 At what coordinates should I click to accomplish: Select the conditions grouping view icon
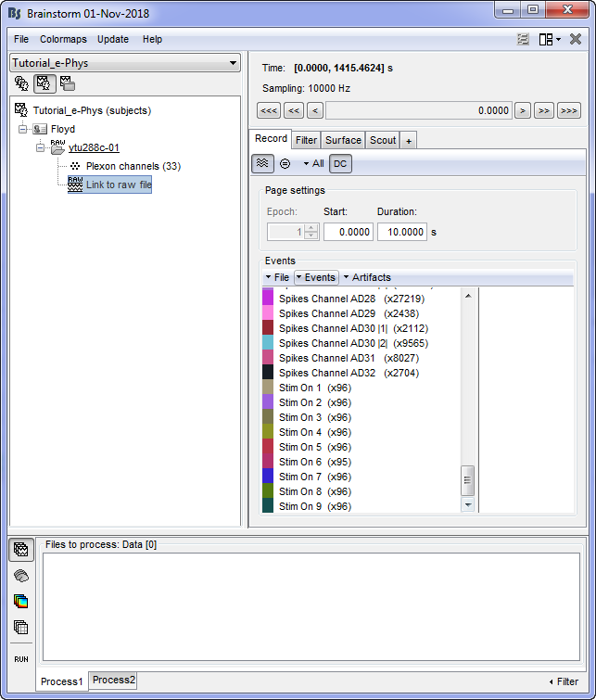[68, 83]
